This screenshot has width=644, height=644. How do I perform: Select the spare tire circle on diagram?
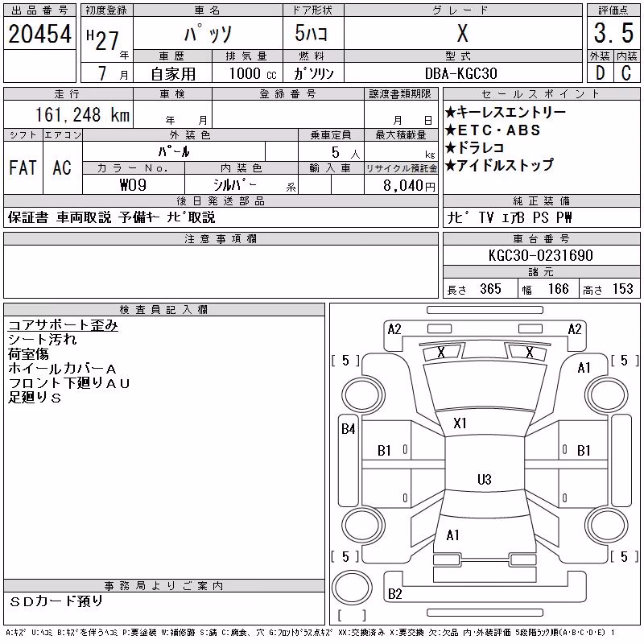pos(352,587)
